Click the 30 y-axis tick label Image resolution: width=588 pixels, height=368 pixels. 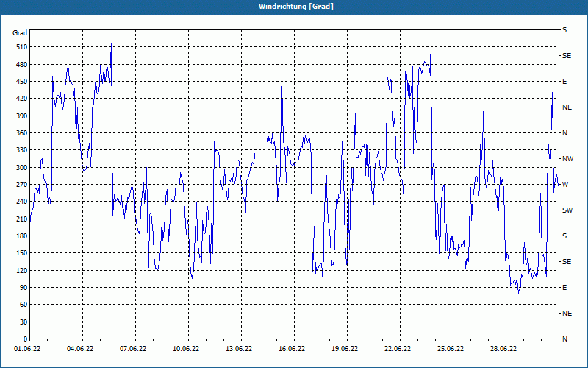pos(24,322)
